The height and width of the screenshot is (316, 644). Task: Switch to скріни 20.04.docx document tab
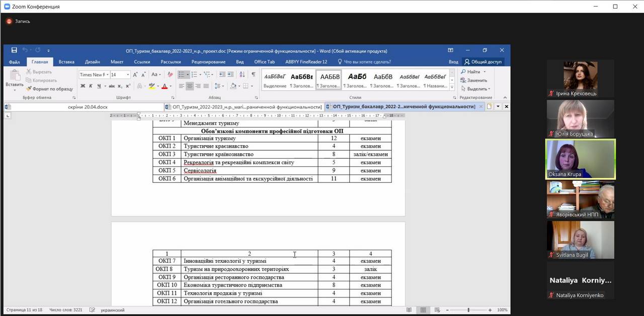(88, 107)
